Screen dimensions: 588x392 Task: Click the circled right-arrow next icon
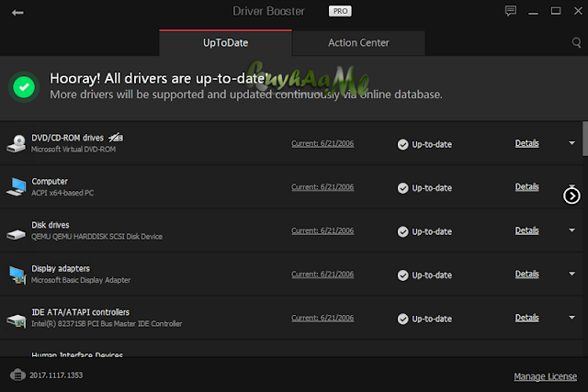[x=571, y=196]
